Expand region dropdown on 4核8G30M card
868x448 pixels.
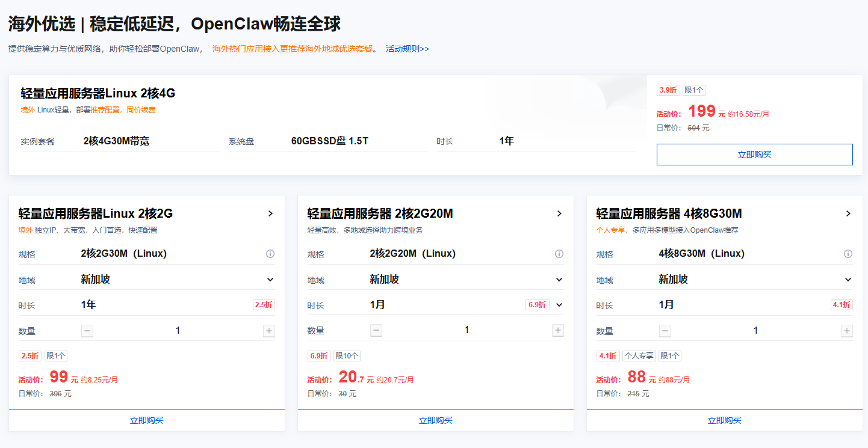[x=848, y=280]
